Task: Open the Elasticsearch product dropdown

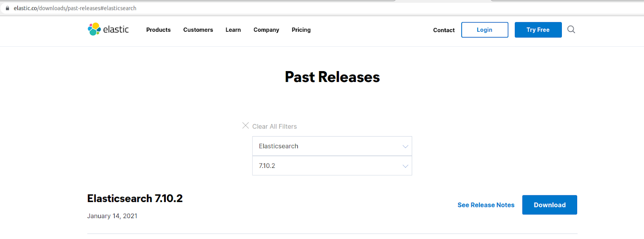Action: pos(332,146)
